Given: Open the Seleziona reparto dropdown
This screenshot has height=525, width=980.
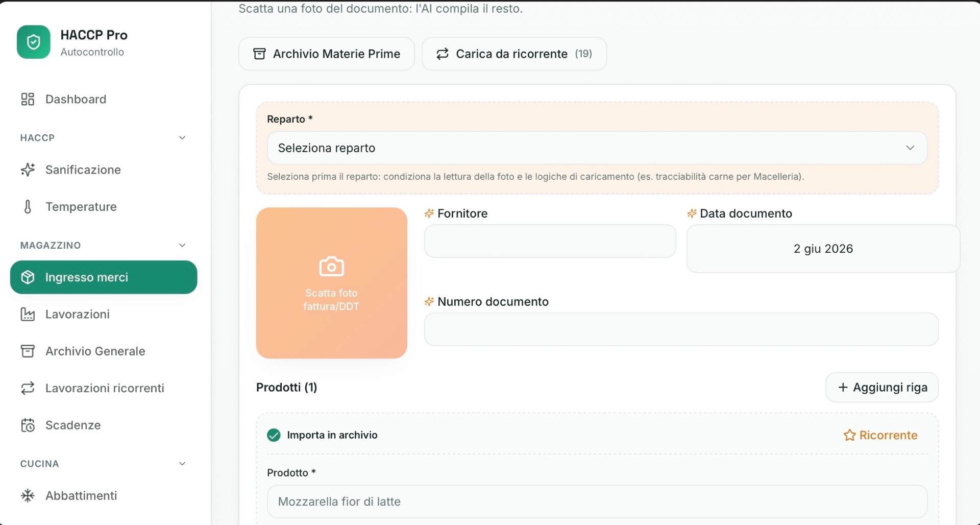Looking at the screenshot, I should tap(597, 148).
